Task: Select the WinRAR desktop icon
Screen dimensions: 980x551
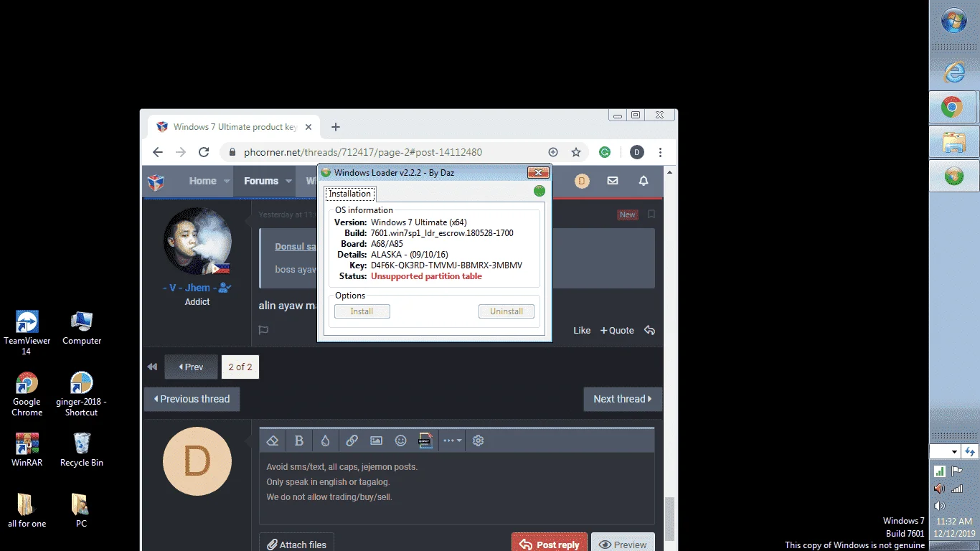Action: (27, 450)
